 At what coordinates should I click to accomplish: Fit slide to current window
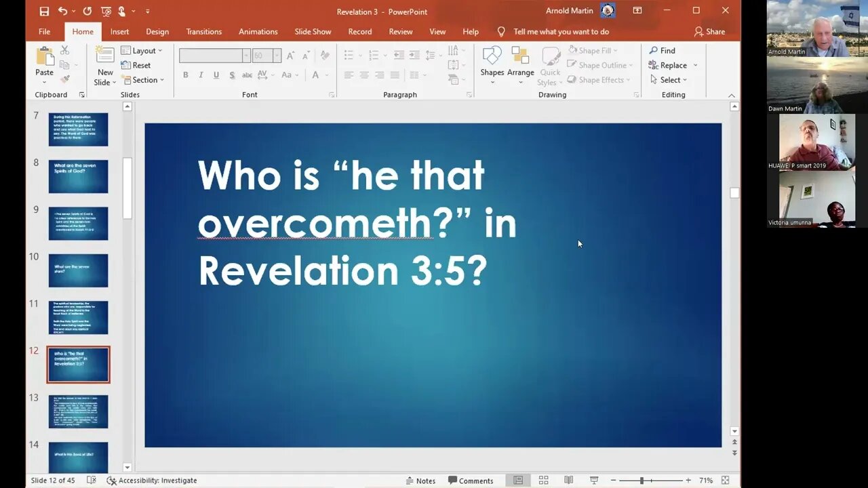tap(725, 480)
